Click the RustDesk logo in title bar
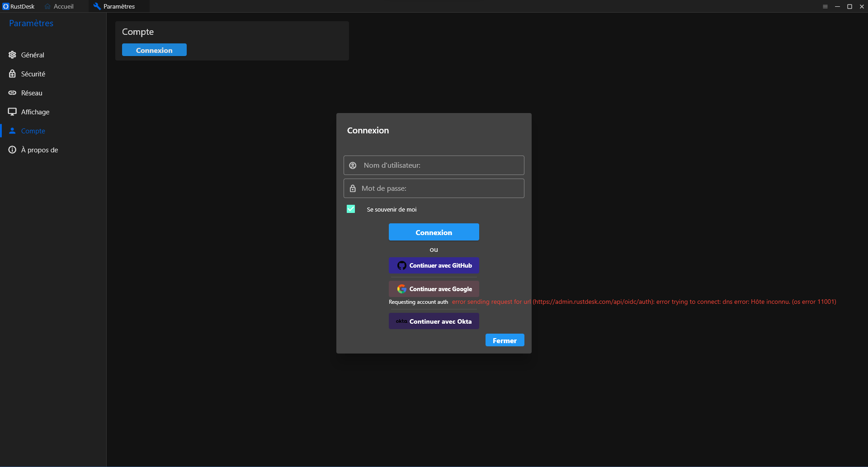The image size is (868, 467). [x=6, y=6]
